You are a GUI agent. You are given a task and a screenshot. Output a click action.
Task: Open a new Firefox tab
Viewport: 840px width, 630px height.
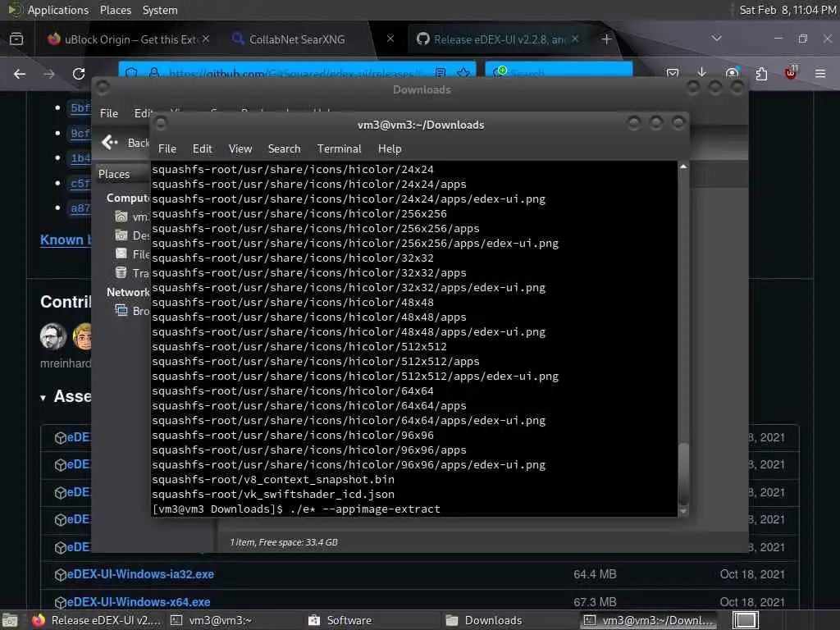click(606, 39)
